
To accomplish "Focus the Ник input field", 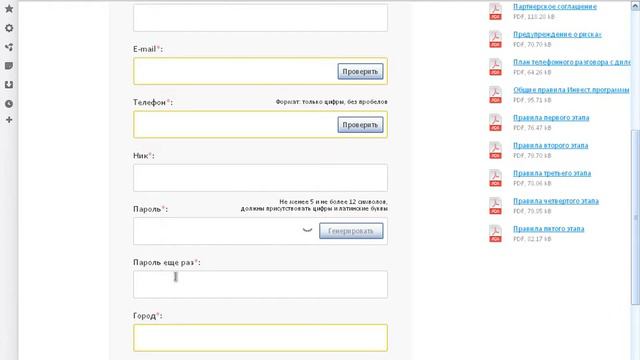I will coord(260,178).
